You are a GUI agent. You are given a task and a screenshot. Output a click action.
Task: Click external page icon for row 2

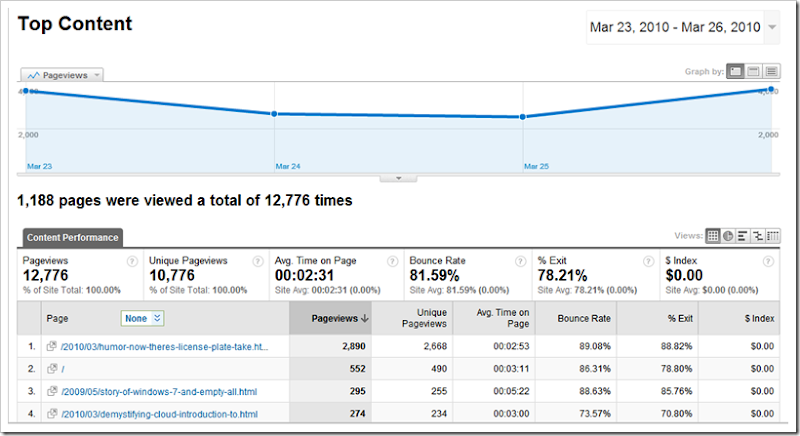52,368
